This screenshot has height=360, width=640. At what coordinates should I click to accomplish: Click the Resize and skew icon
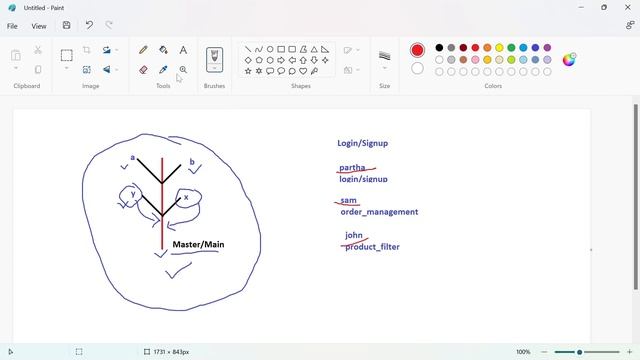(87, 70)
